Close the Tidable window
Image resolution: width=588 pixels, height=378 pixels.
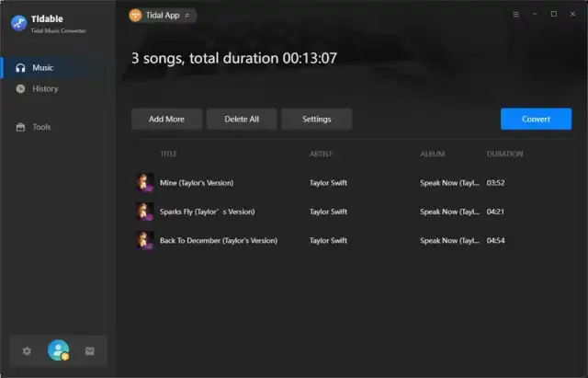[x=572, y=14]
